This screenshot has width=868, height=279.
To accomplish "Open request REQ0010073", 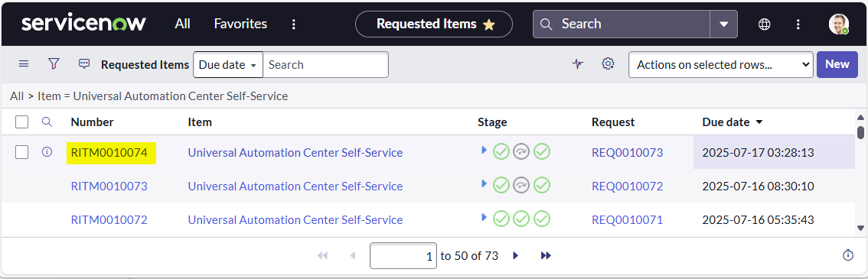I will tap(627, 152).
